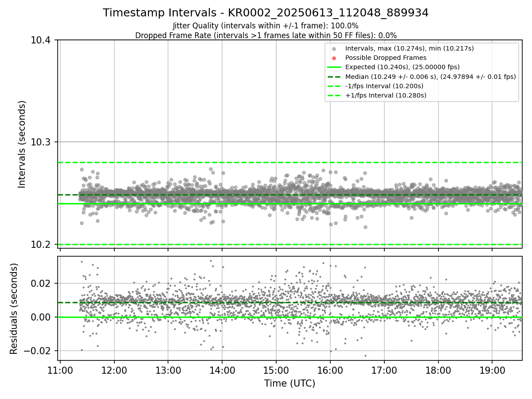
Task: Click the x-axis tick label "13:00"
Action: [168, 370]
